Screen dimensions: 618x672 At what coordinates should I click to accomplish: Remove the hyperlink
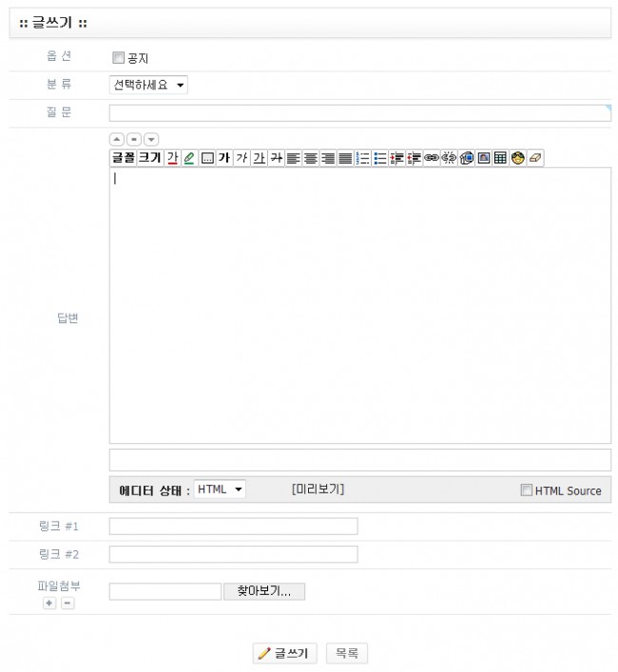(x=449, y=158)
